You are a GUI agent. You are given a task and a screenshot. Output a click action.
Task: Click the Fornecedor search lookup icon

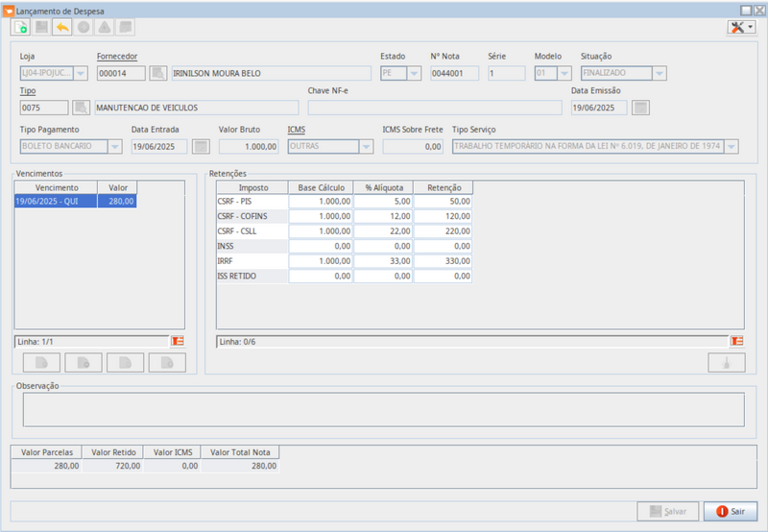click(158, 73)
